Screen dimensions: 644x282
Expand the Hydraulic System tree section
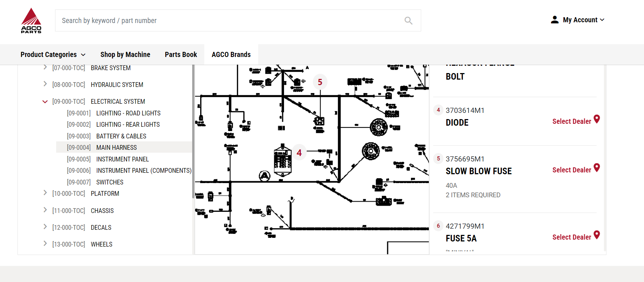[x=45, y=84]
